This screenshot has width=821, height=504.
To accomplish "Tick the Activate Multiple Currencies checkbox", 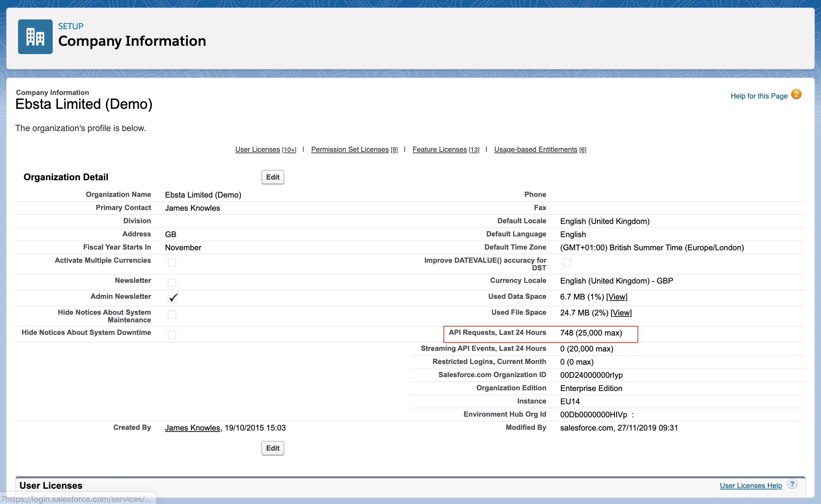I will point(172,263).
